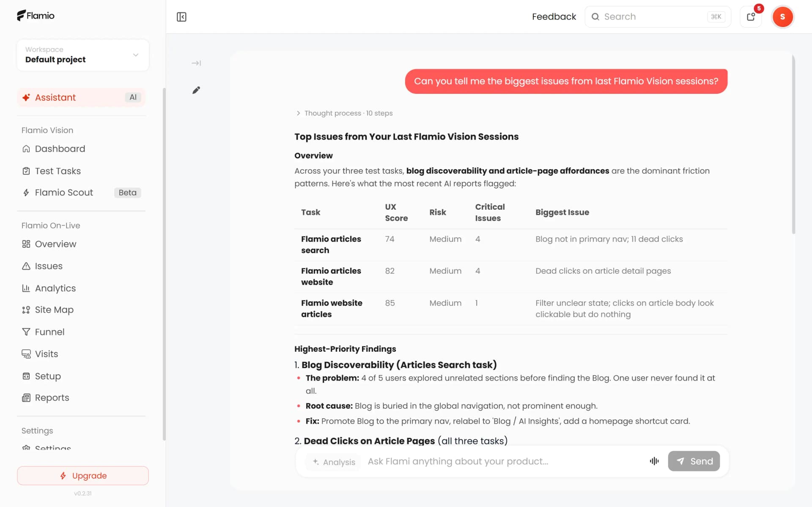Screen dimensions: 812x507
Task: Click the Issues warning triangle icon
Action: [x=26, y=266]
